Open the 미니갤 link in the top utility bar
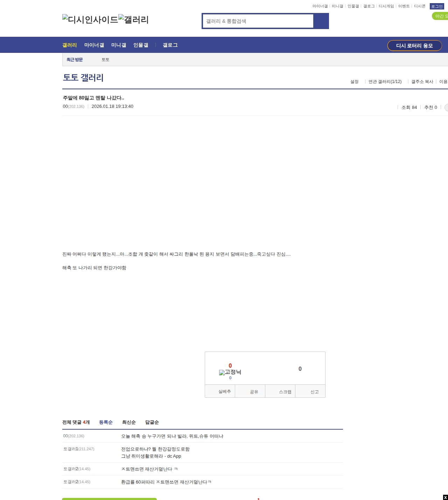The width and height of the screenshot is (448, 500). point(337,6)
